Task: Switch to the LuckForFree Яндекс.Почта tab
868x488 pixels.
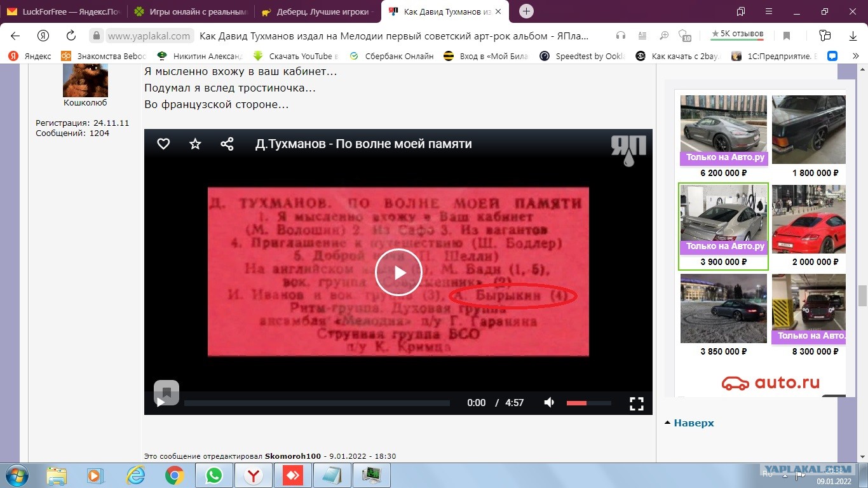Action: pos(64,11)
